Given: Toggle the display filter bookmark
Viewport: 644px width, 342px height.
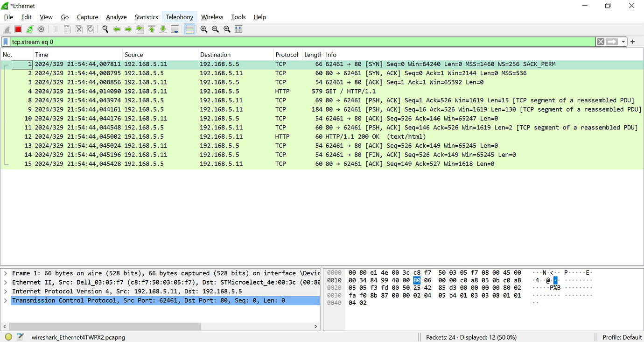Looking at the screenshot, I should [x=5, y=42].
